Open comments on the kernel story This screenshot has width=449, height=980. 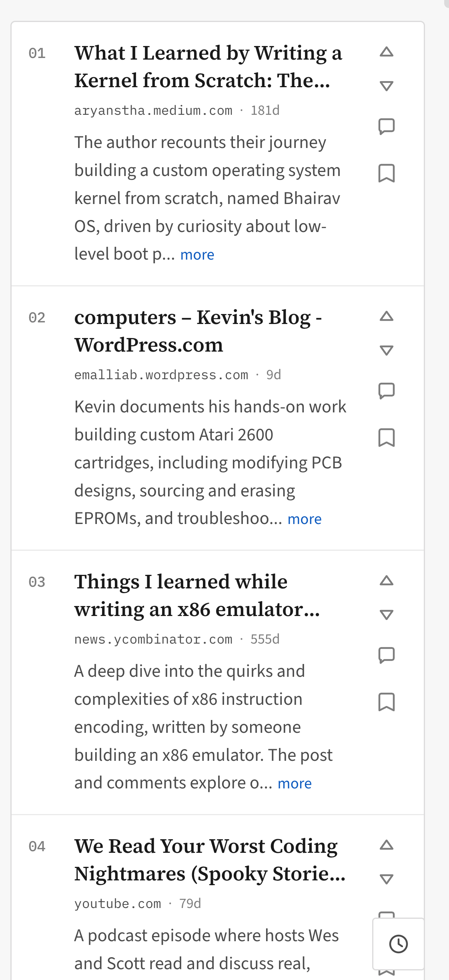[387, 127]
